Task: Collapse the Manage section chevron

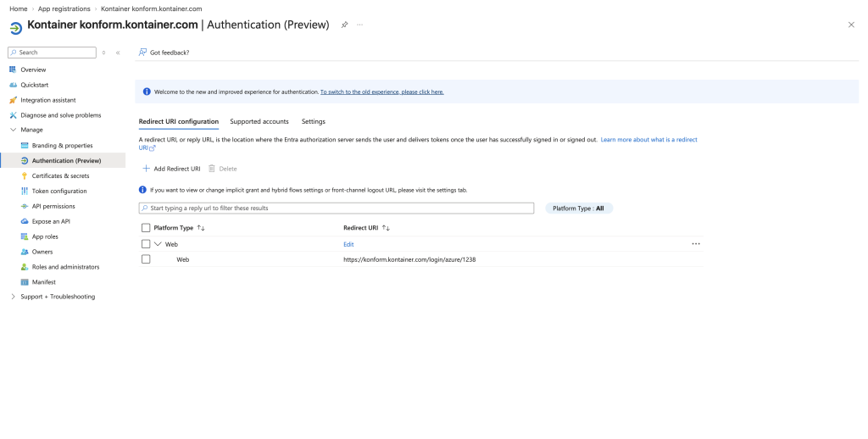Action: [14, 130]
